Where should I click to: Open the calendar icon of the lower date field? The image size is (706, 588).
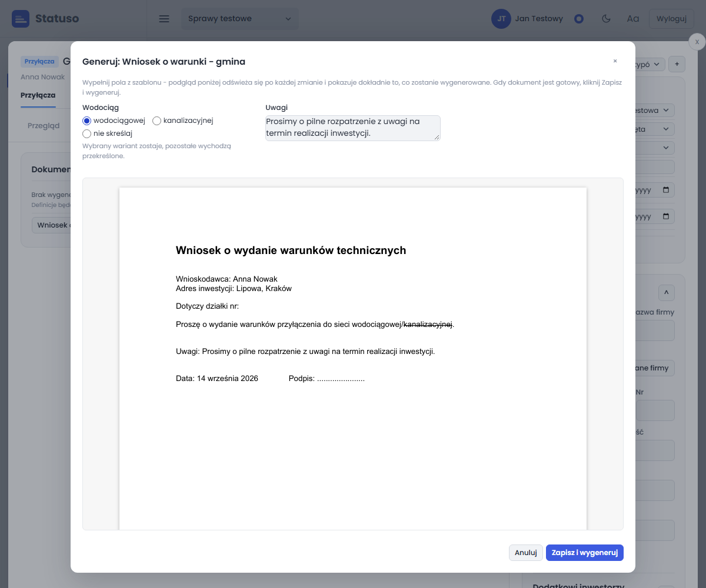(666, 216)
